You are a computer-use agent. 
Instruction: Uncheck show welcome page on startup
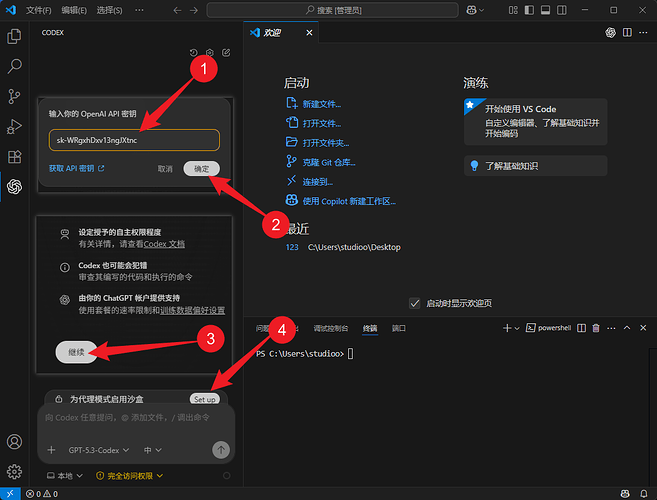[x=414, y=303]
